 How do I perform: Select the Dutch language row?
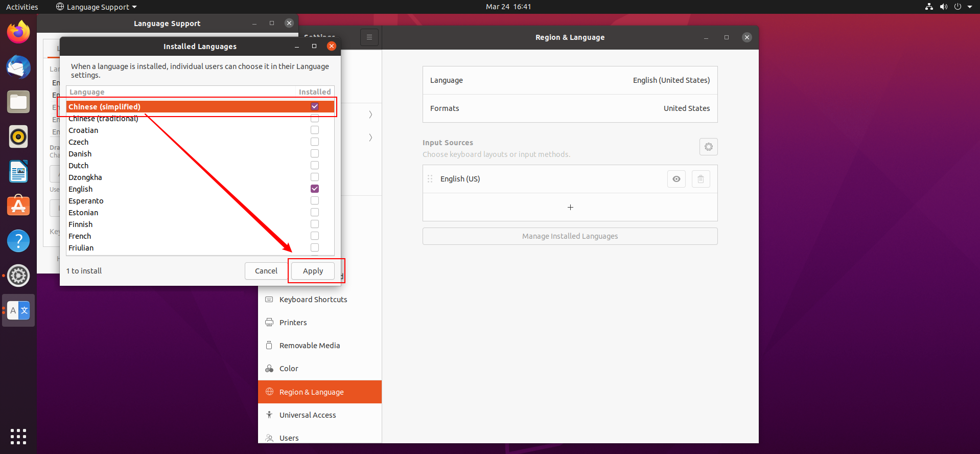pyautogui.click(x=200, y=165)
